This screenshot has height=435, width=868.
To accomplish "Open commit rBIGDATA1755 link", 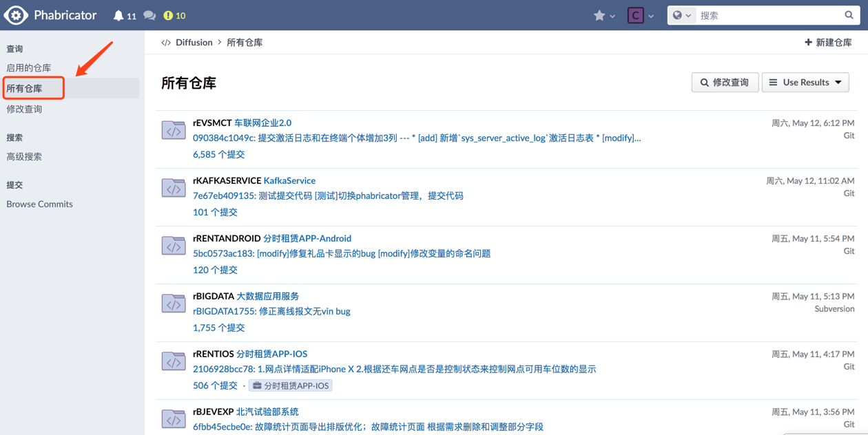I will [271, 311].
